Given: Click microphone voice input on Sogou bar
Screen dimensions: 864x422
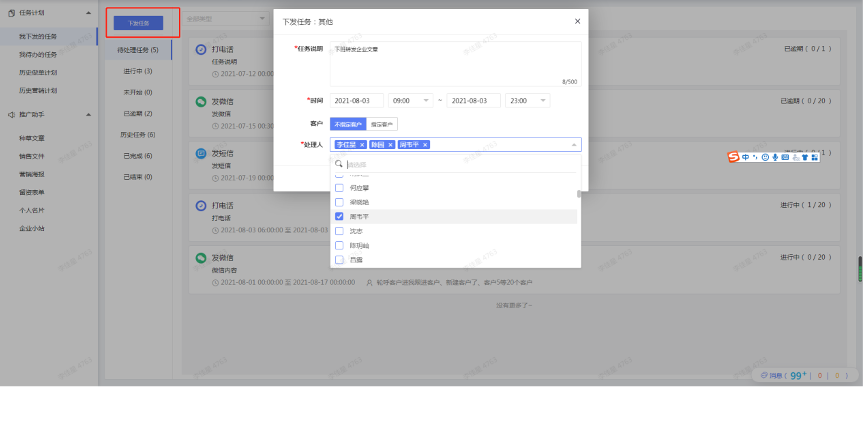Looking at the screenshot, I should pos(775,157).
